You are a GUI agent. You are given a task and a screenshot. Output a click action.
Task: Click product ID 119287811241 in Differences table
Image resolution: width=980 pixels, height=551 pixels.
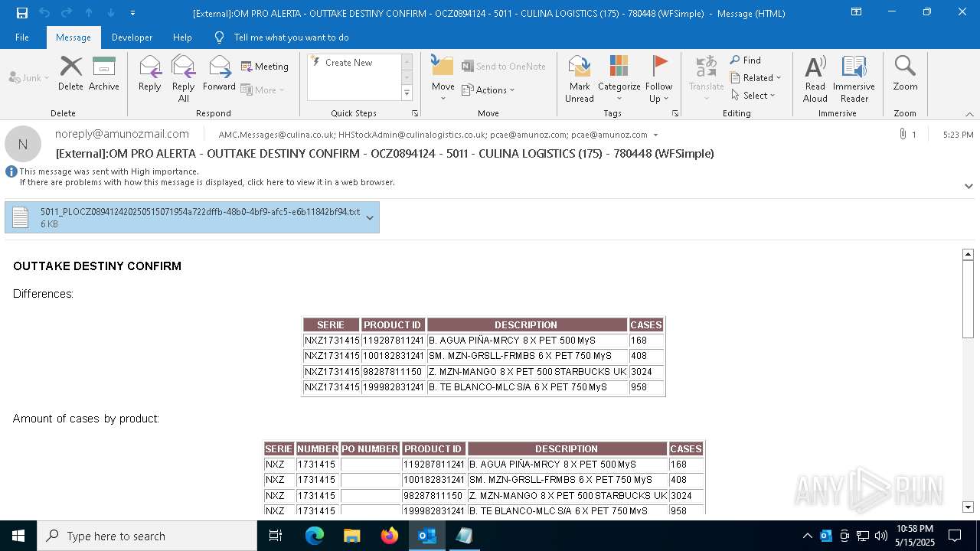coord(394,341)
